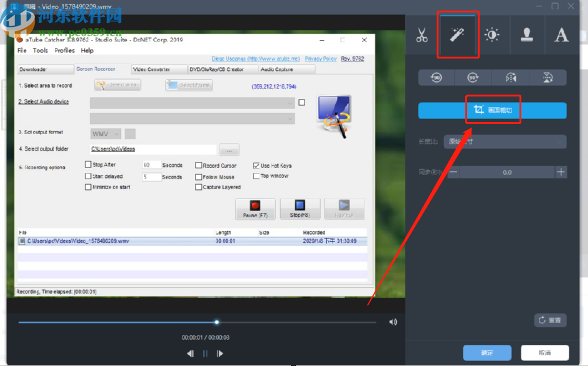Click the Stop After seconds field (60)
This screenshot has width=588, height=366.
151,165
